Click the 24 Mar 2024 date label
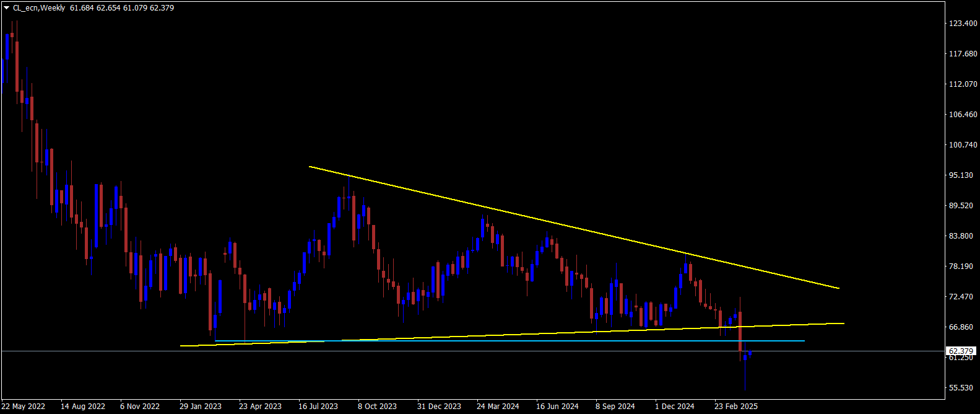 point(498,407)
